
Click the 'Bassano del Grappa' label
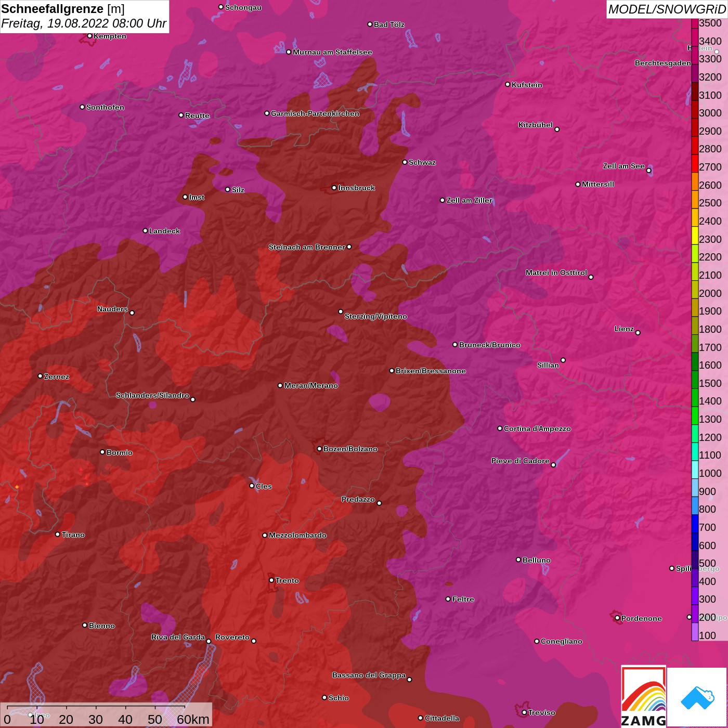pos(369,675)
